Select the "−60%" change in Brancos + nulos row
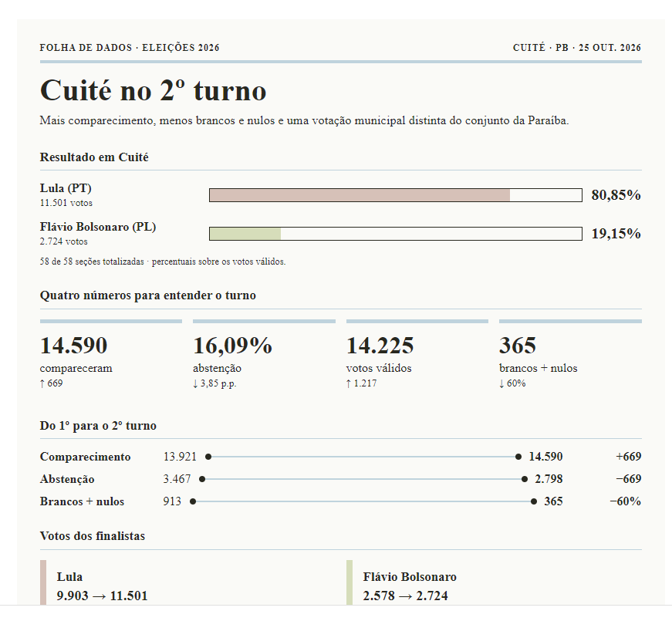Screen dimensions: 672x621 coord(625,501)
